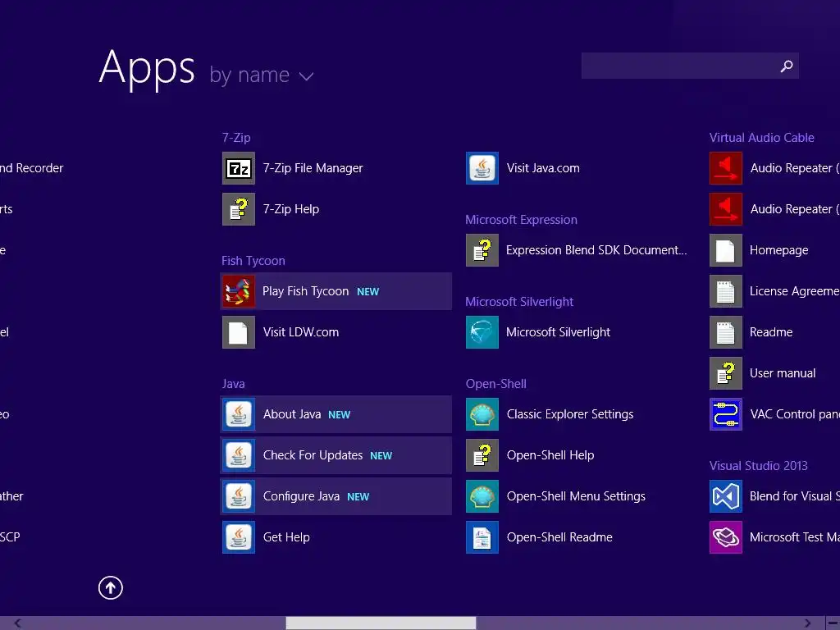Select the Microsoft Expression group header
Image resolution: width=840 pixels, height=630 pixels.
pos(521,220)
